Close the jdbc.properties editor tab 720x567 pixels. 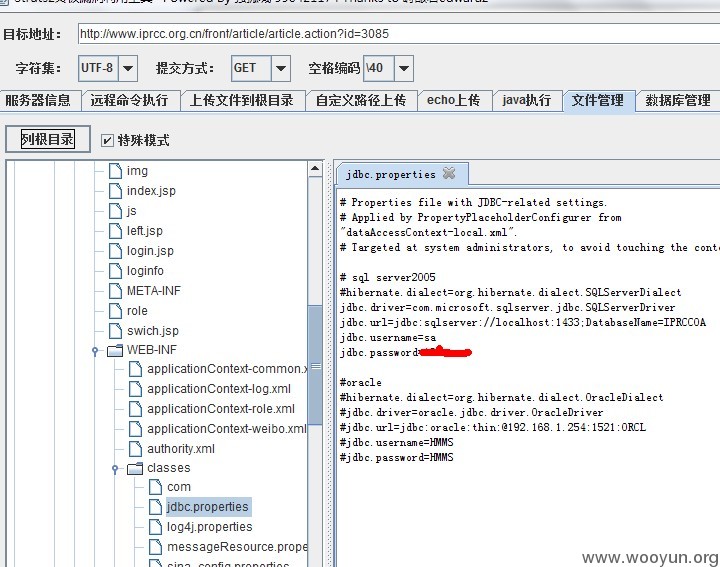[x=449, y=173]
